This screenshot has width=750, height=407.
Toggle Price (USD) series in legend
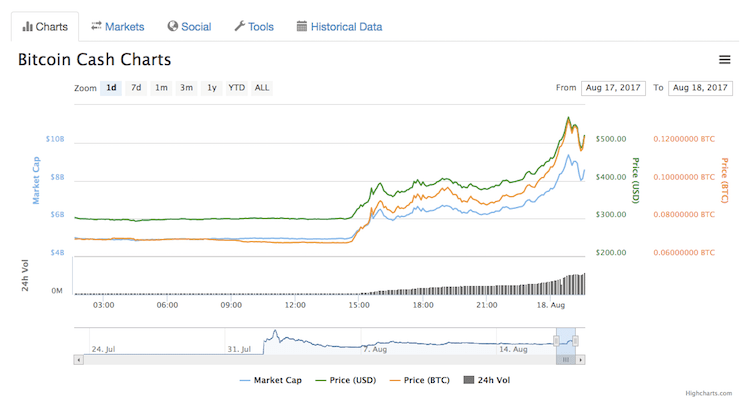click(x=345, y=380)
